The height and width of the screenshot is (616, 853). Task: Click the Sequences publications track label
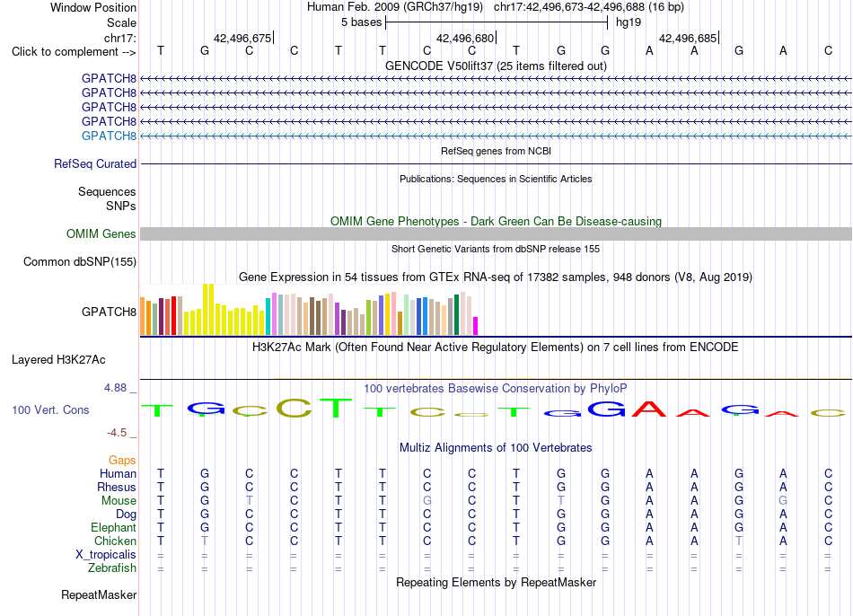[107, 191]
